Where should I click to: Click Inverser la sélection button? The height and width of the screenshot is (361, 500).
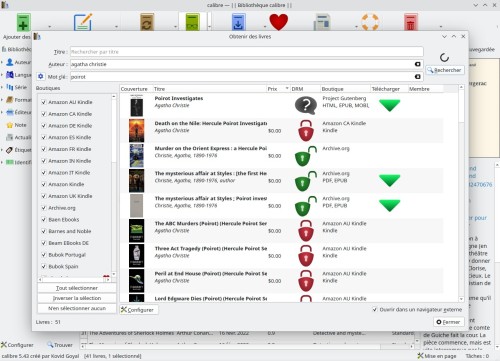77,298
